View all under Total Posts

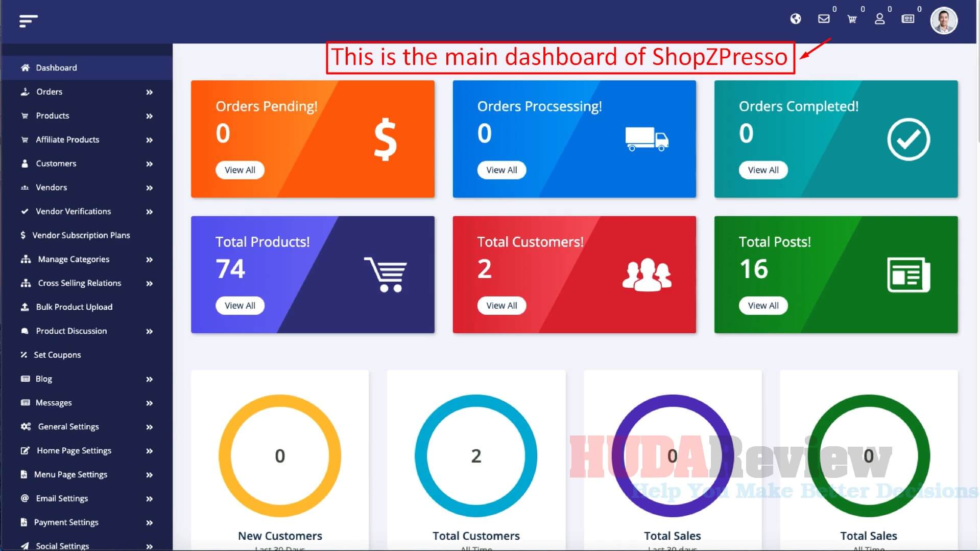pos(763,305)
